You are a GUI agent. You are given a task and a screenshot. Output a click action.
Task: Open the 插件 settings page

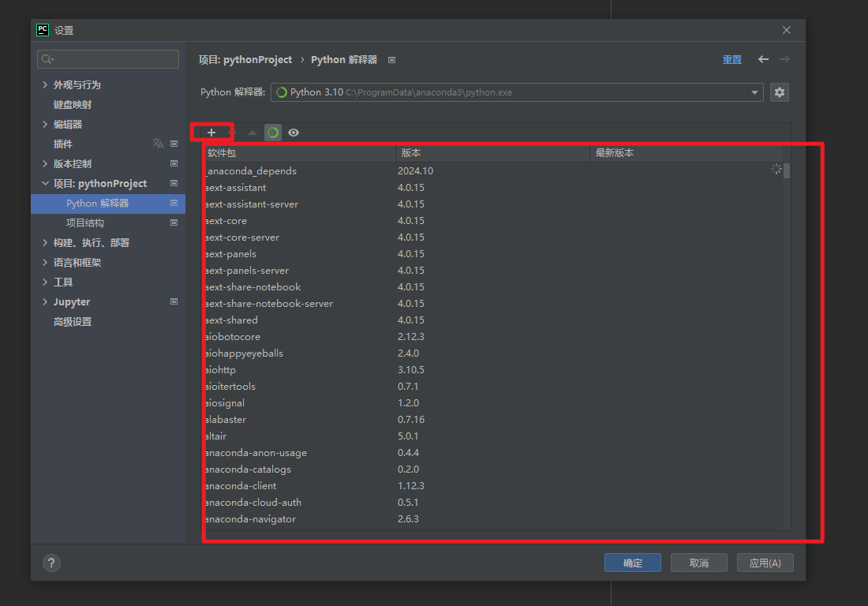(62, 144)
